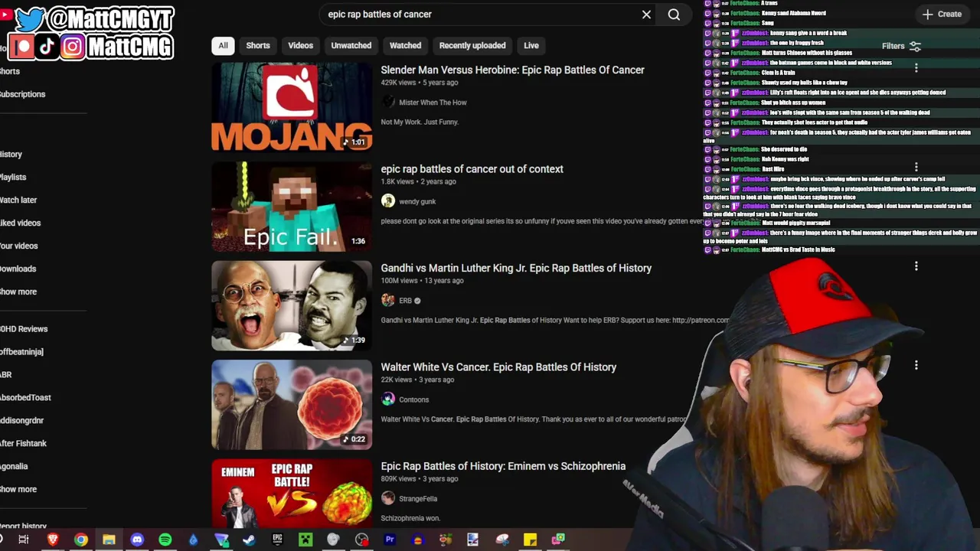Select the Recently uploaded filter chip
The height and width of the screenshot is (551, 980).
pos(472,45)
